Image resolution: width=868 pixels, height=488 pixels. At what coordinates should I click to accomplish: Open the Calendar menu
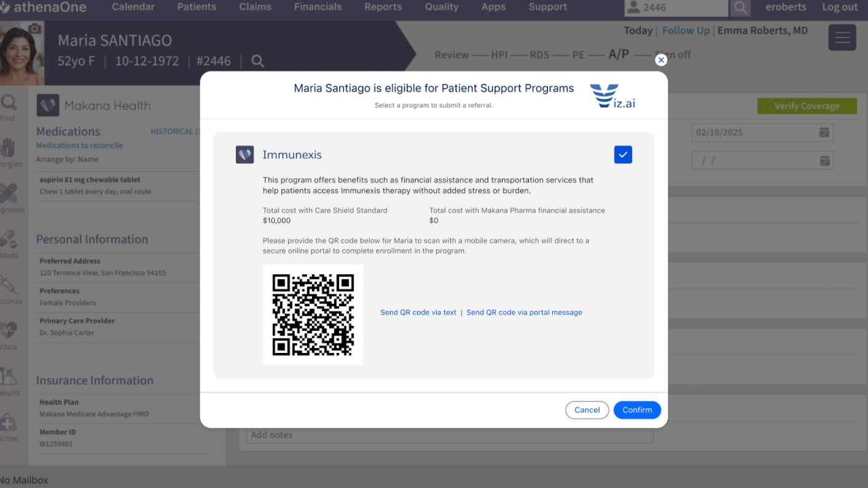(133, 7)
